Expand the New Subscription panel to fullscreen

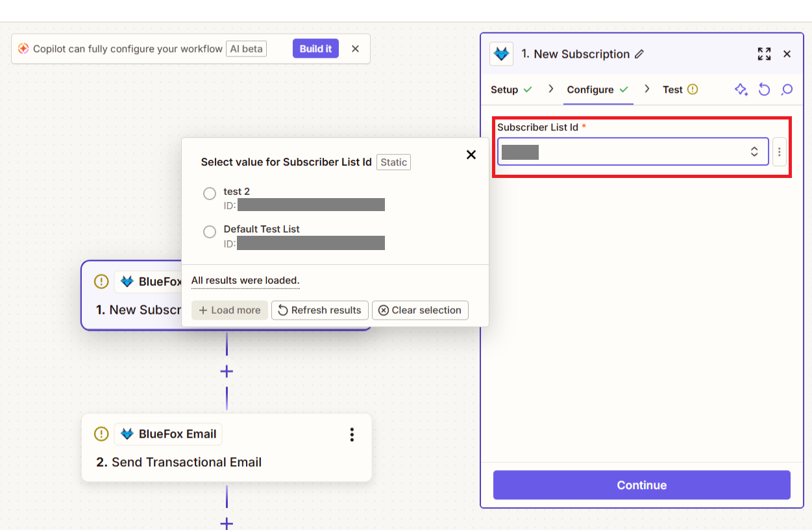coord(764,54)
